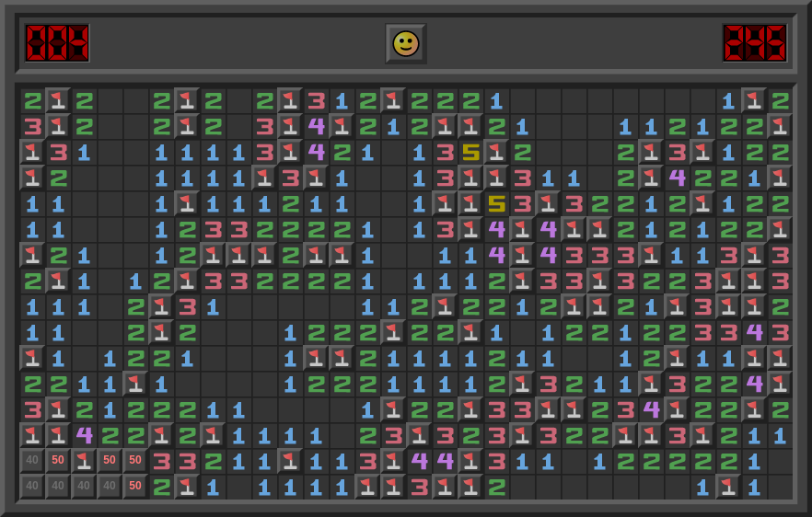Click the smiley face reset button
Image resolution: width=812 pixels, height=517 pixels.
click(405, 43)
